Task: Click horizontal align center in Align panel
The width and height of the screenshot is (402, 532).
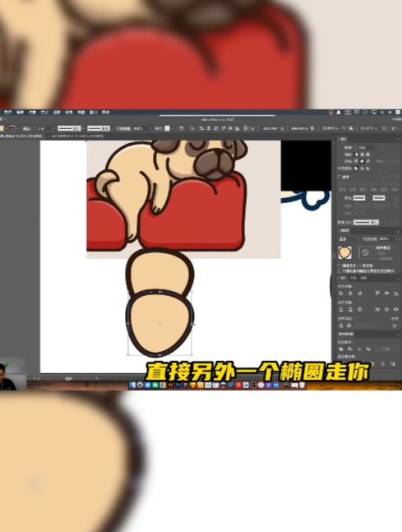Action: 350,294
